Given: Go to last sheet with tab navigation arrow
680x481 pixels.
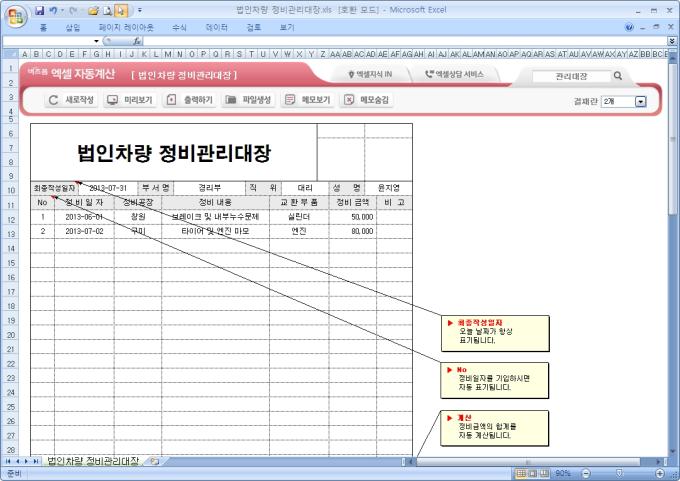Looking at the screenshot, I should (x=35, y=461).
